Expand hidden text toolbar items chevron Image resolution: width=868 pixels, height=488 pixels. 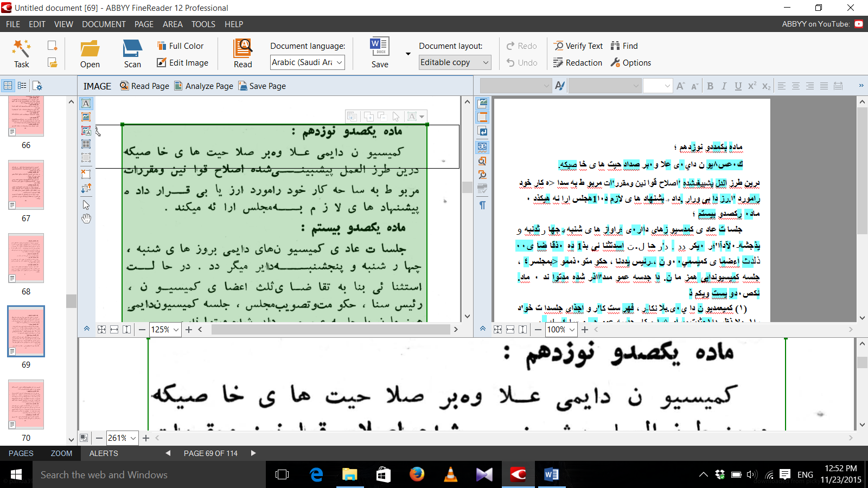pyautogui.click(x=861, y=86)
